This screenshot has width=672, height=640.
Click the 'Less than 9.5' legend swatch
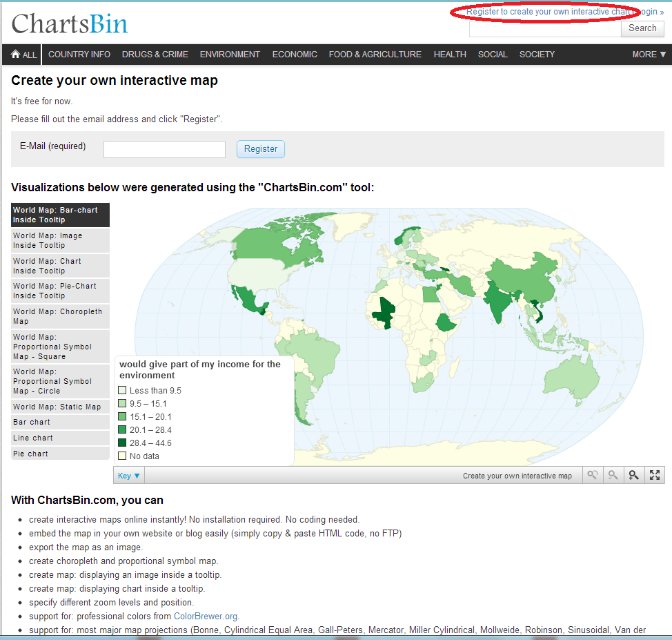click(122, 390)
